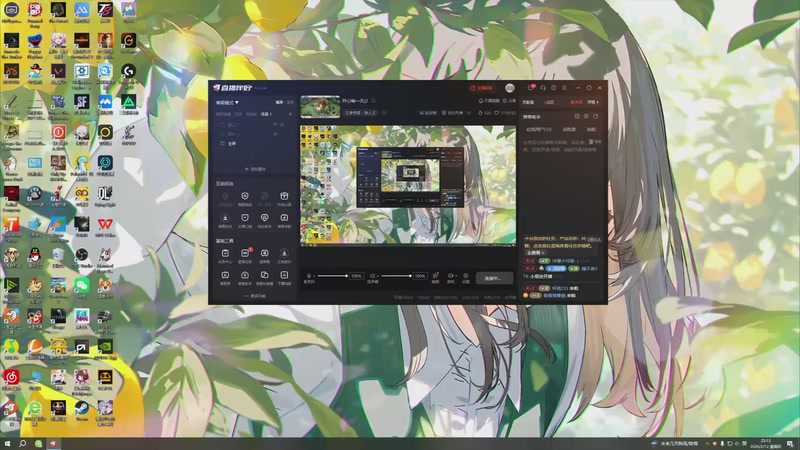Click the heart likes counter
The image size is (800, 450).
pyautogui.click(x=505, y=113)
